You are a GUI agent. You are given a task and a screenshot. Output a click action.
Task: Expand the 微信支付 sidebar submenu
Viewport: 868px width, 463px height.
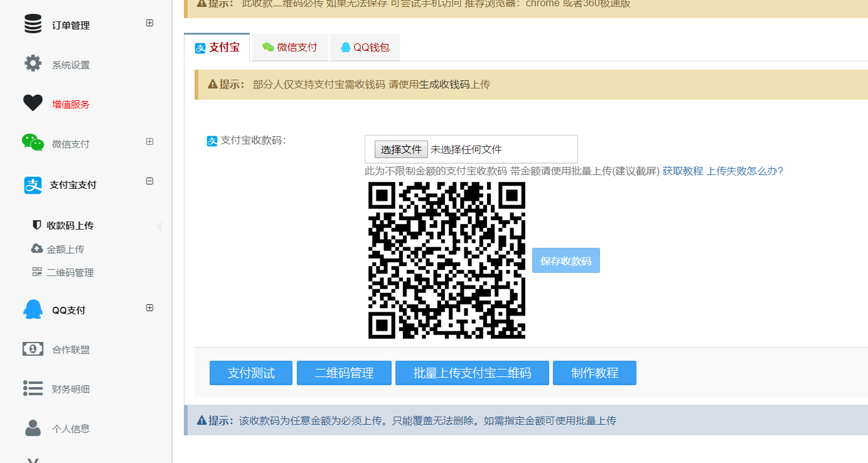[149, 142]
